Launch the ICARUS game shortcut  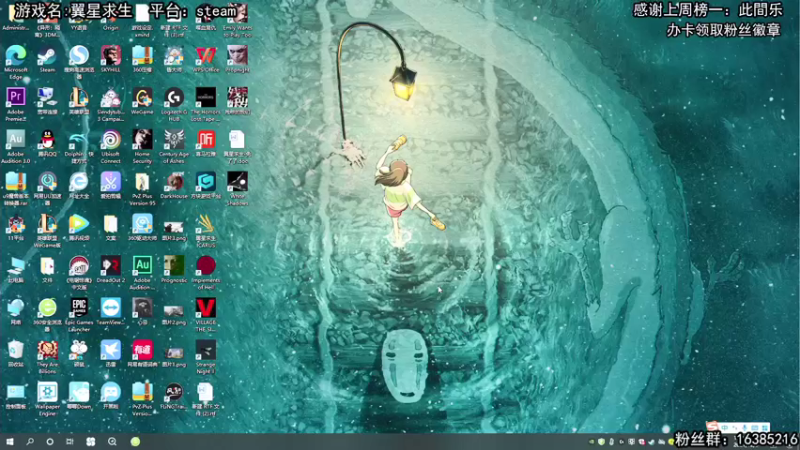pyautogui.click(x=206, y=223)
